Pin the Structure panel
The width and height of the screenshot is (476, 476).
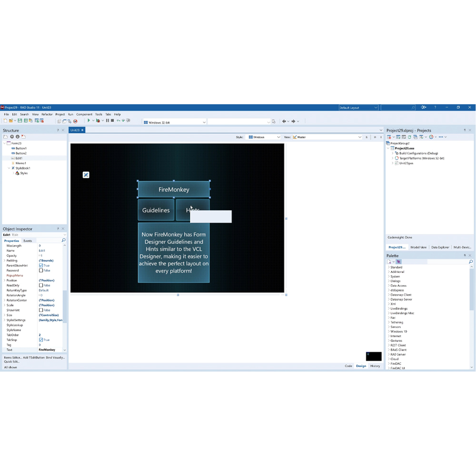tap(58, 130)
